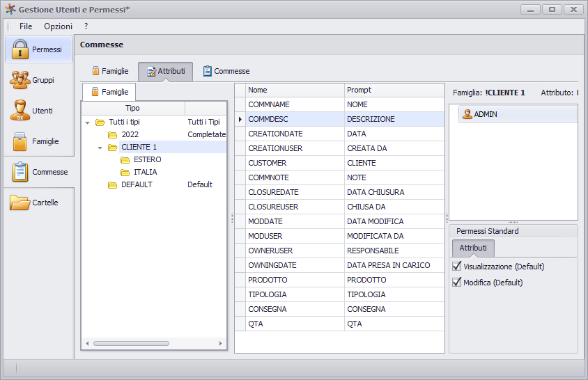Screen dimensions: 588x380
Task: Click the Nome column header
Action: [x=295, y=90]
